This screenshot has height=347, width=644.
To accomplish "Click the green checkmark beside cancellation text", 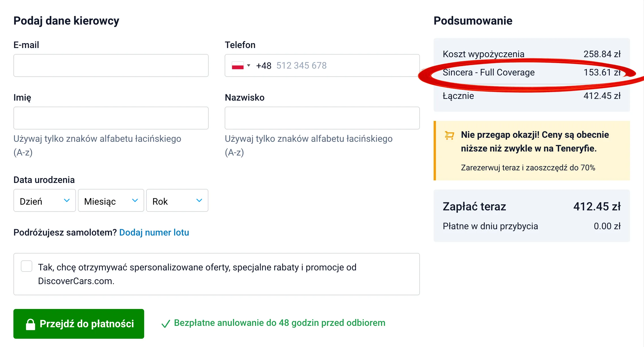I will [x=166, y=324].
